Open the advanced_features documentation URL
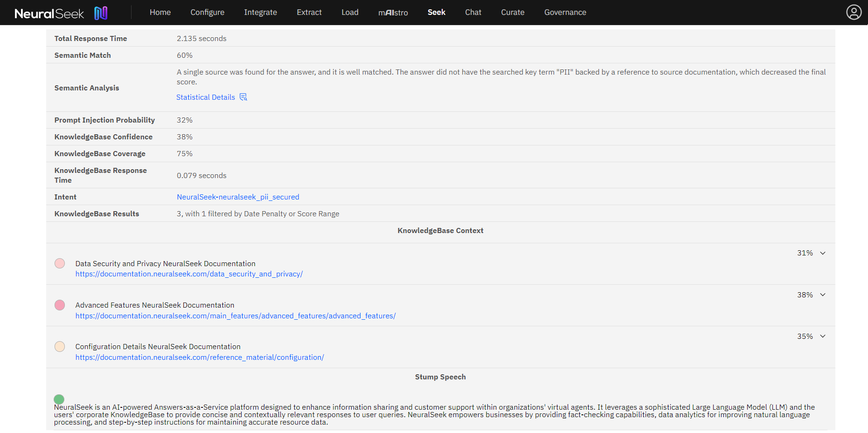The height and width of the screenshot is (433, 868). (236, 316)
